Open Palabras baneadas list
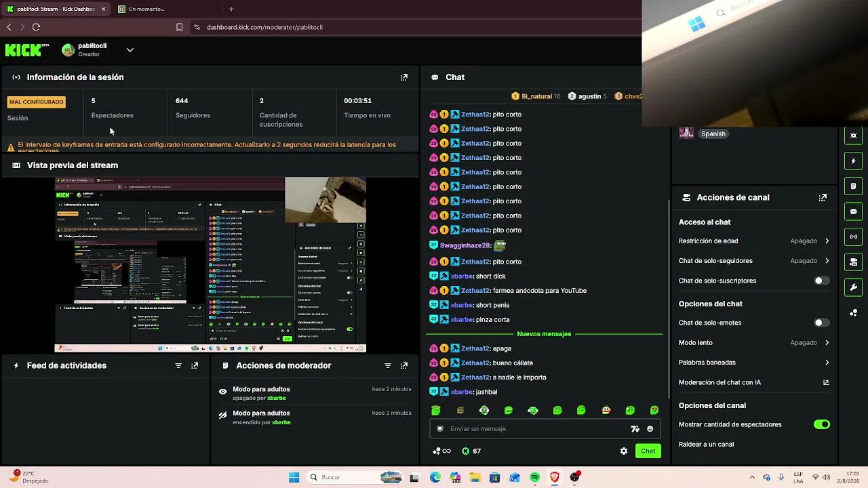868x488 pixels. point(754,363)
